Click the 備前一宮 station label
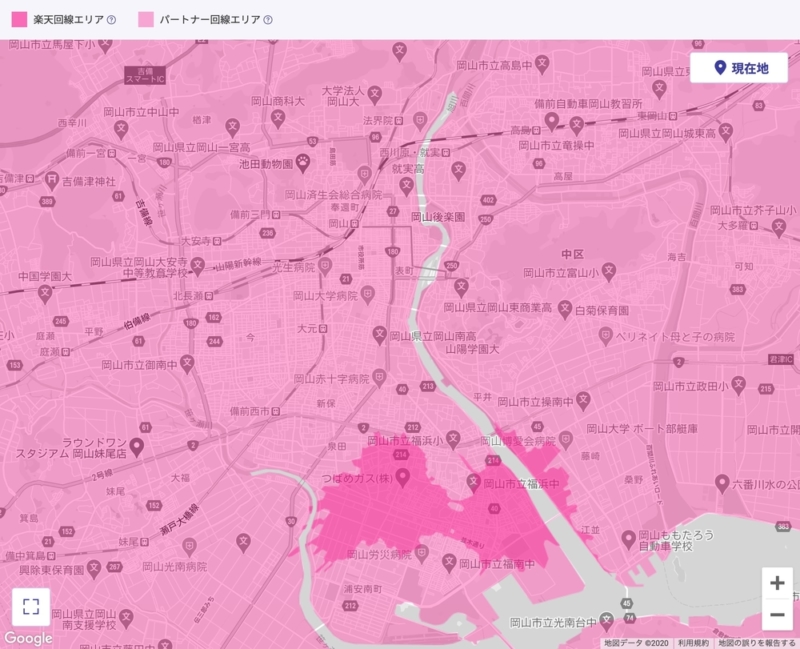The height and width of the screenshot is (649, 800). tap(86, 153)
